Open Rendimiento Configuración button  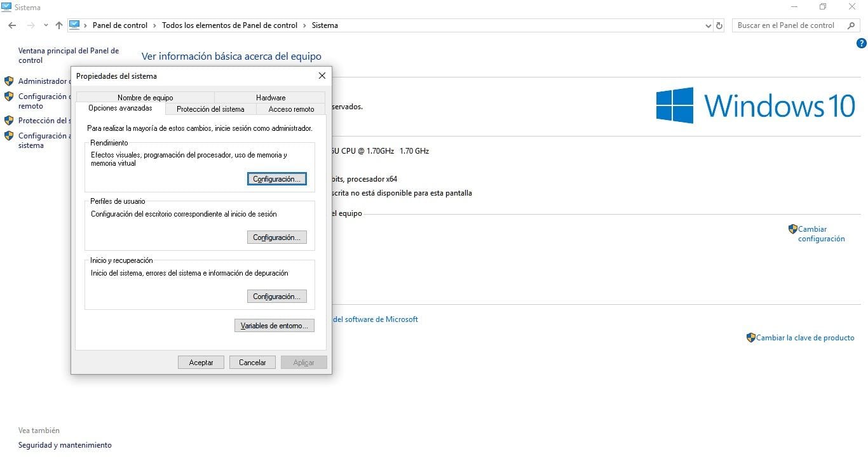coord(276,179)
